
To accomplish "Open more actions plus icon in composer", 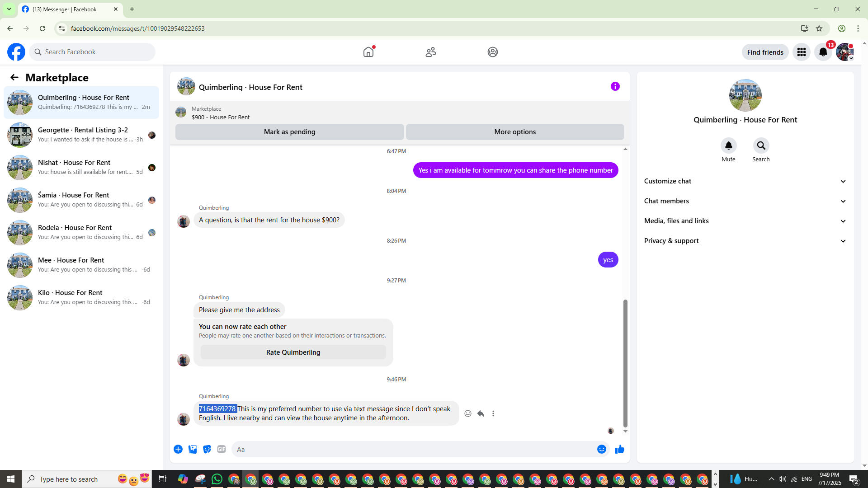I will point(178,449).
